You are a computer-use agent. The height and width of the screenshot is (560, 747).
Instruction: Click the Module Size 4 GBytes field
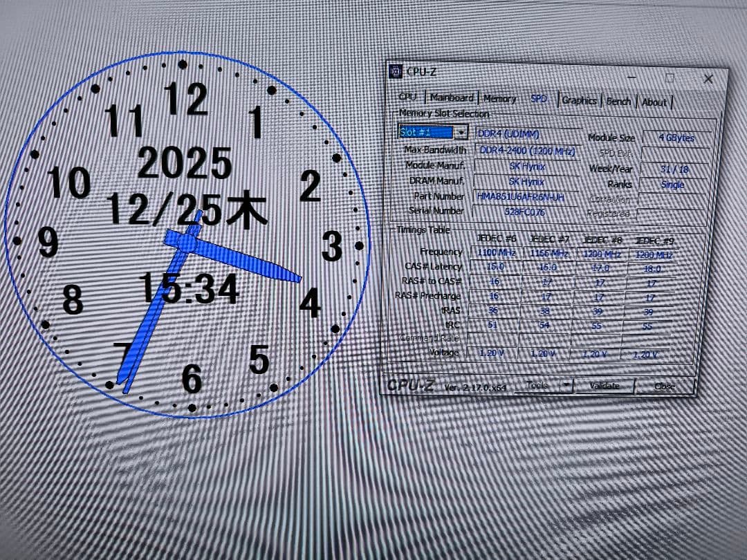pyautogui.click(x=676, y=138)
